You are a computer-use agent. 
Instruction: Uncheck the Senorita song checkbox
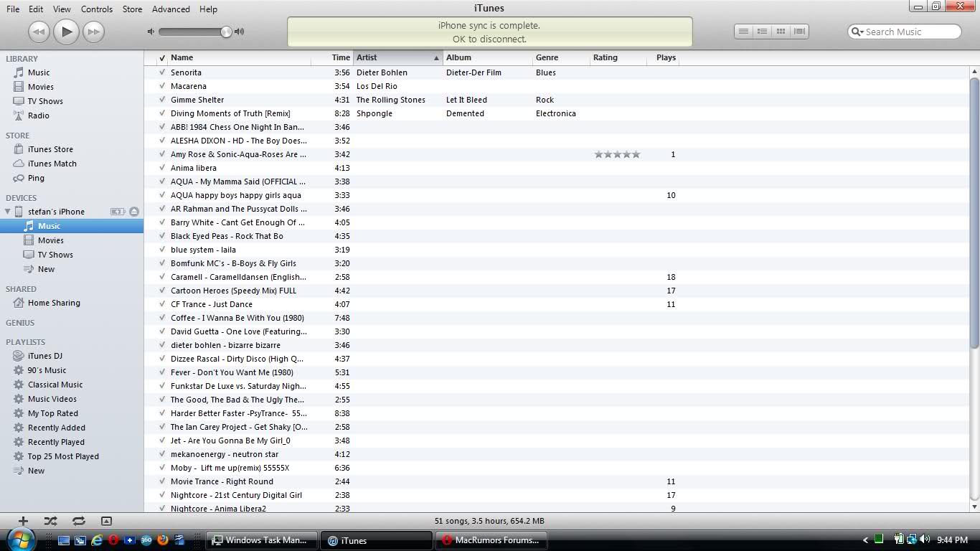tap(162, 72)
